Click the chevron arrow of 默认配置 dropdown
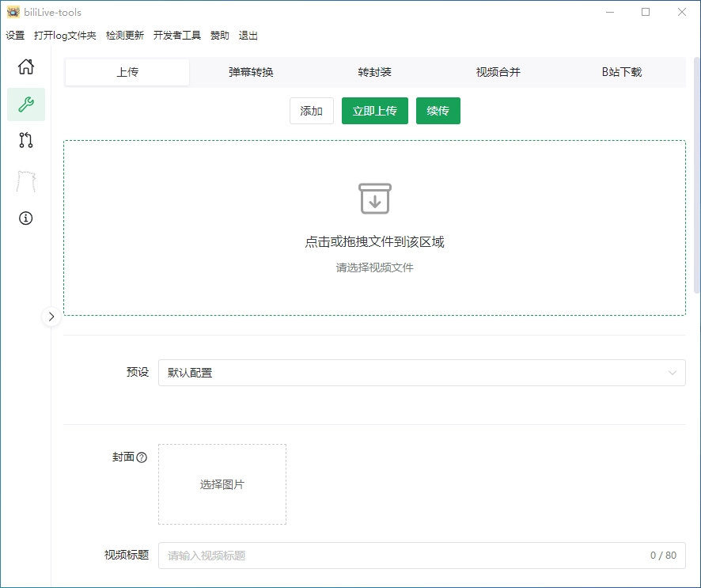This screenshot has width=701, height=588. pos(673,373)
